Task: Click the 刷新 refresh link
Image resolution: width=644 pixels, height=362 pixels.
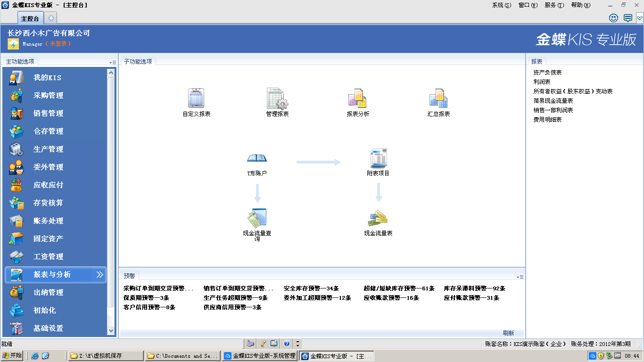Action: 508,333
